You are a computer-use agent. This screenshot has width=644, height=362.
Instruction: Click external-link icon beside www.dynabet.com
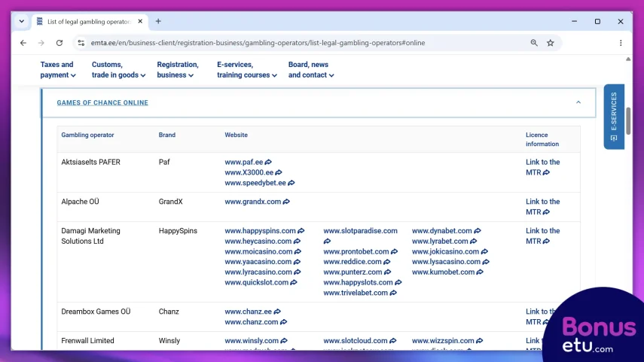click(x=478, y=230)
